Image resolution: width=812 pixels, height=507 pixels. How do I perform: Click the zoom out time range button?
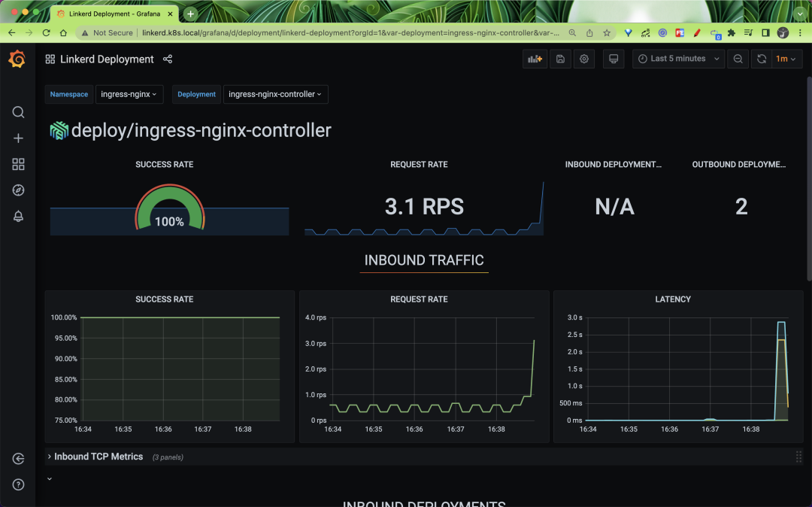tap(738, 58)
